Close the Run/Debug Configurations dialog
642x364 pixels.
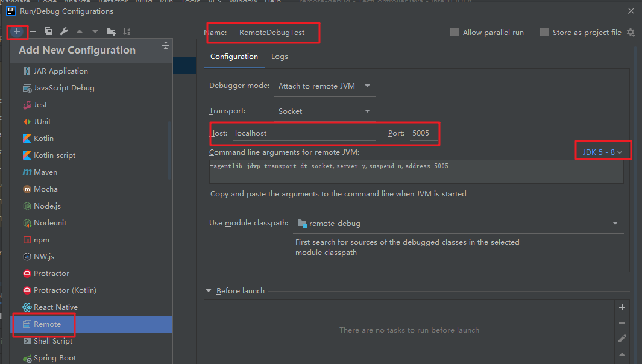pyautogui.click(x=631, y=11)
